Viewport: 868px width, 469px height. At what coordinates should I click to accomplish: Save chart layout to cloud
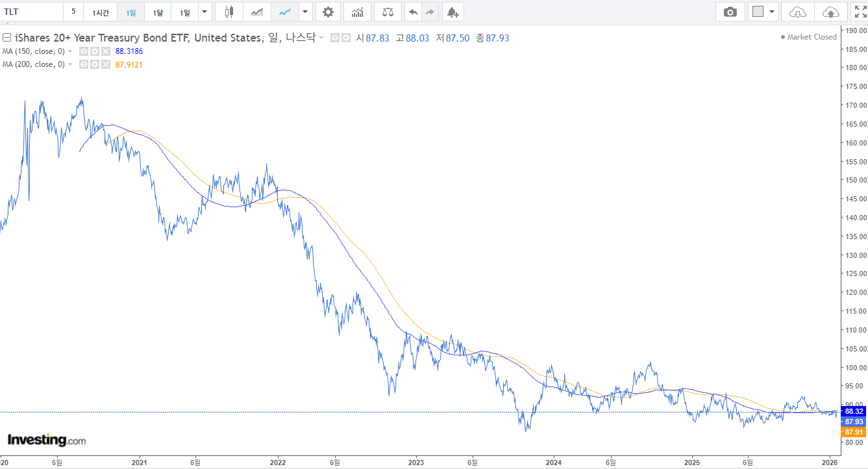pos(831,12)
